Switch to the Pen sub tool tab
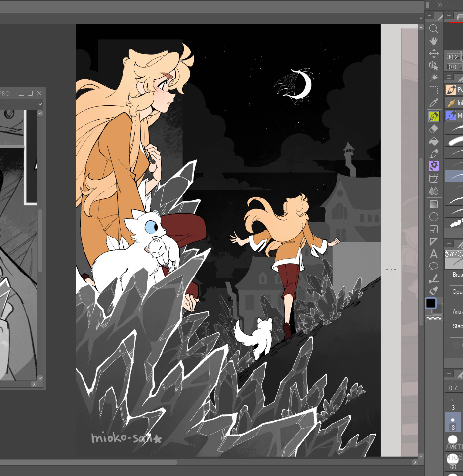 [x=454, y=90]
